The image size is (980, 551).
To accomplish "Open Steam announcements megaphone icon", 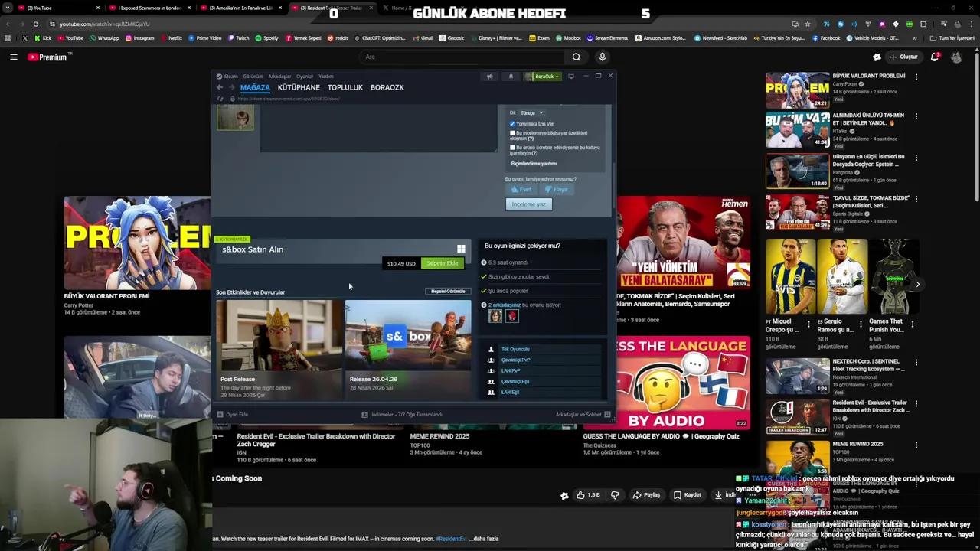I will pos(489,77).
